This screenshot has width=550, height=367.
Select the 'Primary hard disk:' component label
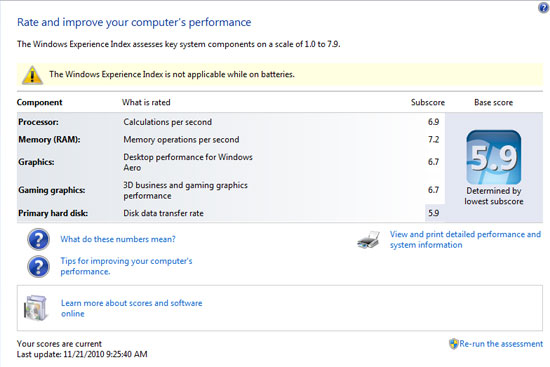(53, 213)
